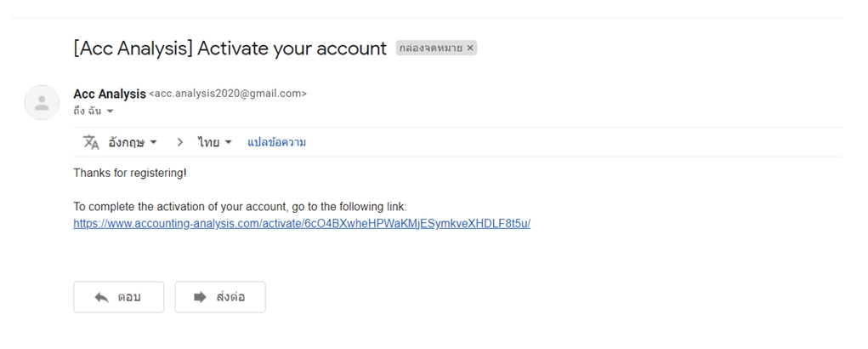
Task: Click the reply arrow icon
Action: pos(101,297)
